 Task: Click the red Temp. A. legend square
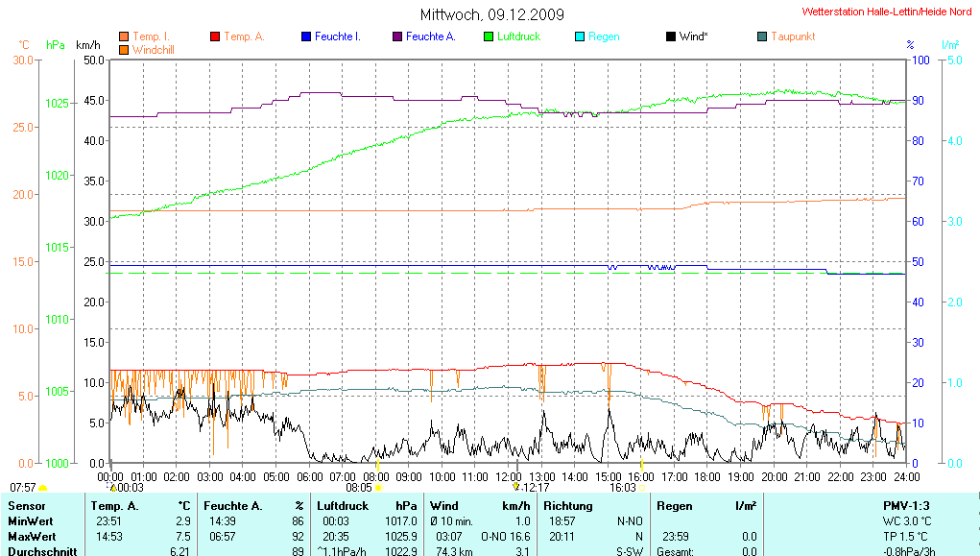[x=215, y=36]
